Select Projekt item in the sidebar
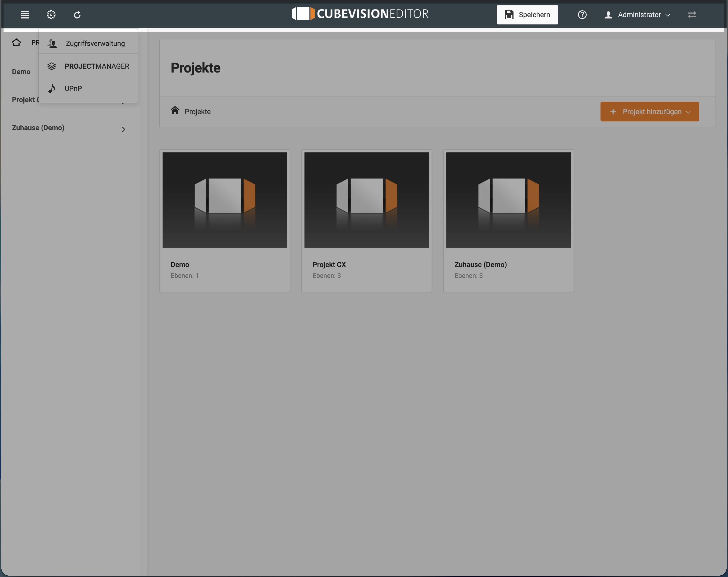 (25, 99)
